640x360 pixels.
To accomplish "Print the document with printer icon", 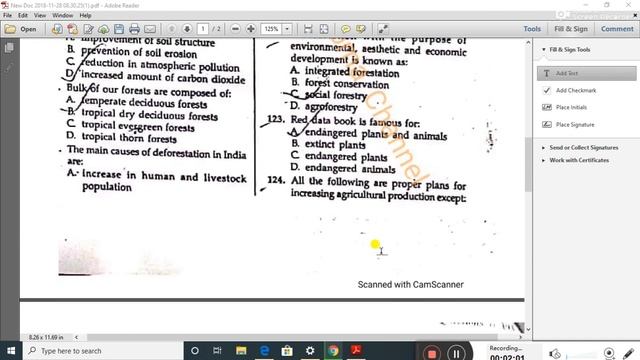I will (x=134, y=29).
